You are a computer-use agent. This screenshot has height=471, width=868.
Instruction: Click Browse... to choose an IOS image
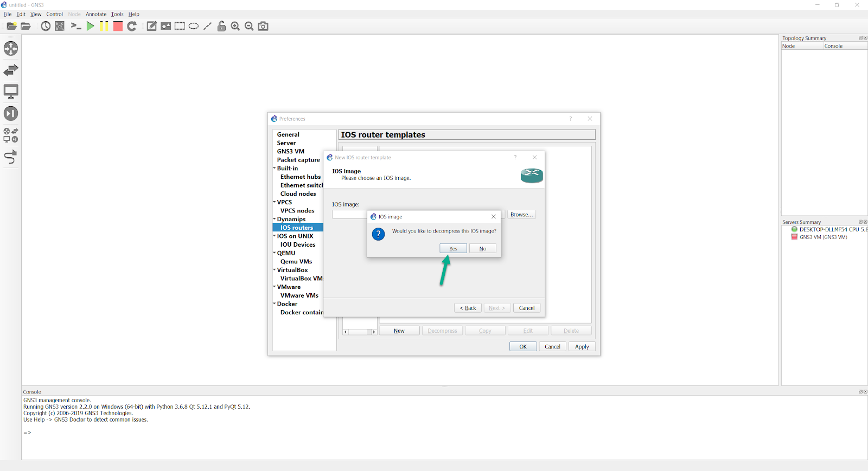pos(522,215)
